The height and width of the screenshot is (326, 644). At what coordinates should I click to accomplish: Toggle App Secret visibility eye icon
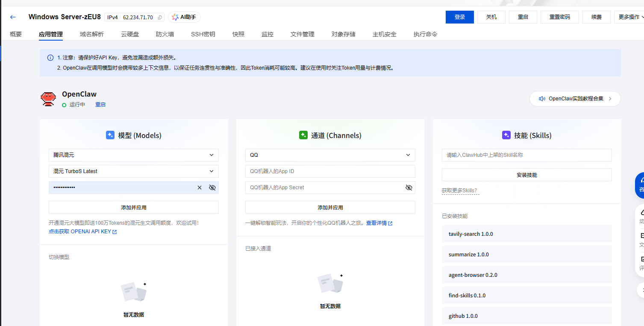(x=409, y=188)
